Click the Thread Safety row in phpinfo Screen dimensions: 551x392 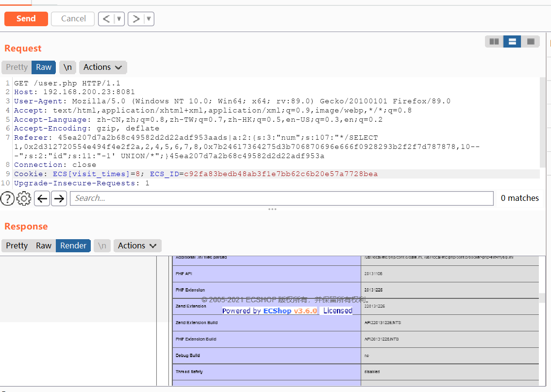(356, 372)
